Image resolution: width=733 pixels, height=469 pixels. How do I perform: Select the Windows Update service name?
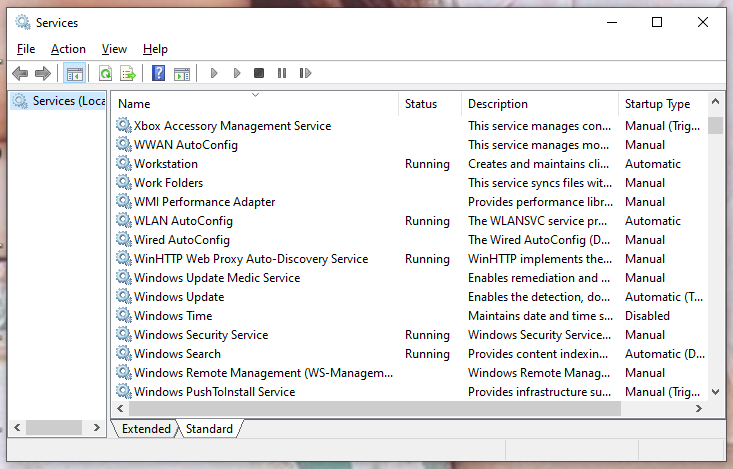pyautogui.click(x=179, y=297)
